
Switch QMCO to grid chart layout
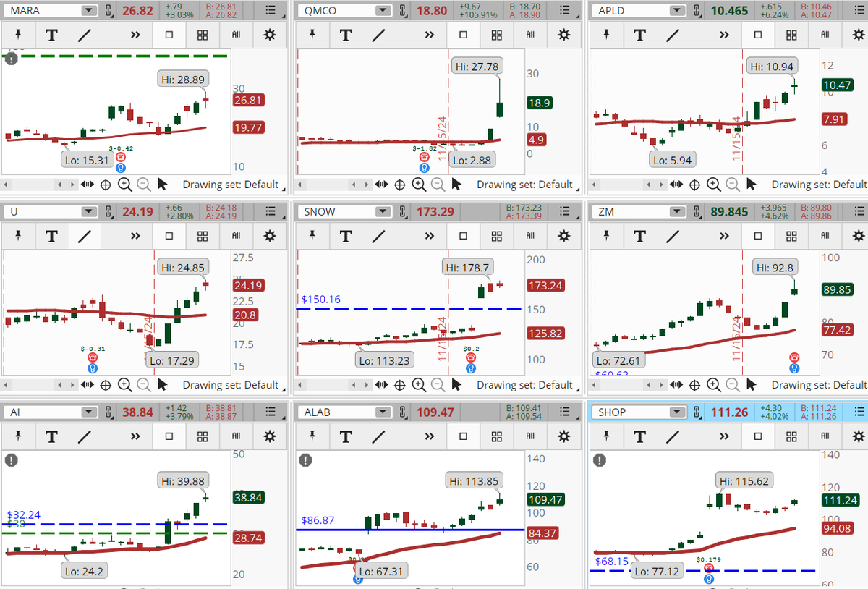pos(496,35)
